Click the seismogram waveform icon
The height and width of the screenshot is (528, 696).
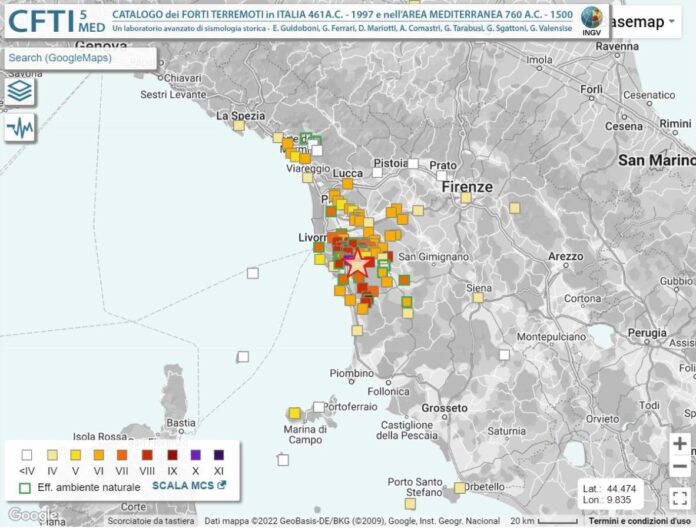pyautogui.click(x=19, y=128)
